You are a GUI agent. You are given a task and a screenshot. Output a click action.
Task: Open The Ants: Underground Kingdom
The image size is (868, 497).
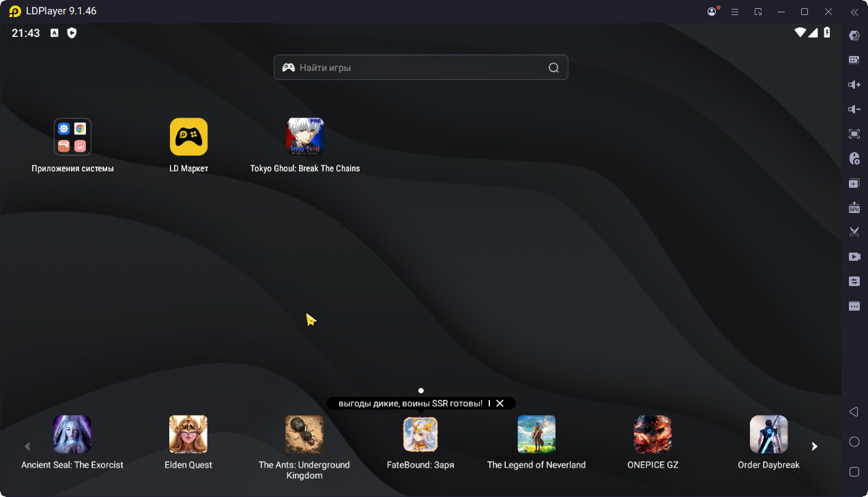pyautogui.click(x=304, y=434)
